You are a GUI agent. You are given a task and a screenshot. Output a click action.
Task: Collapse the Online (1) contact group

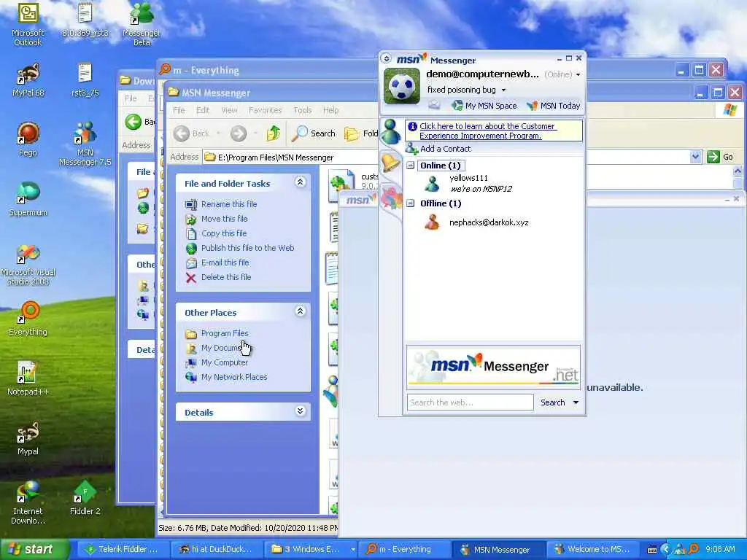point(410,166)
